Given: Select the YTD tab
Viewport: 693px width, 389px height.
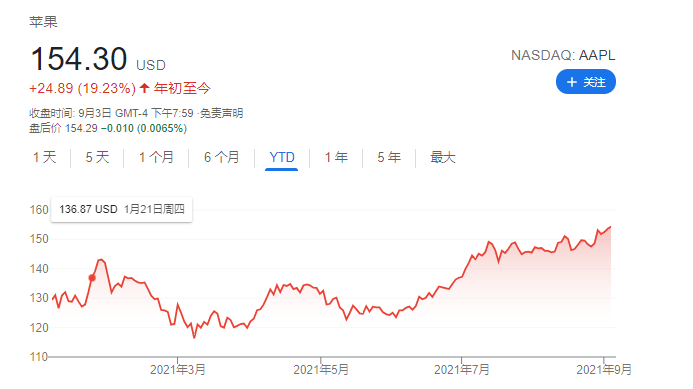Looking at the screenshot, I should point(282,157).
